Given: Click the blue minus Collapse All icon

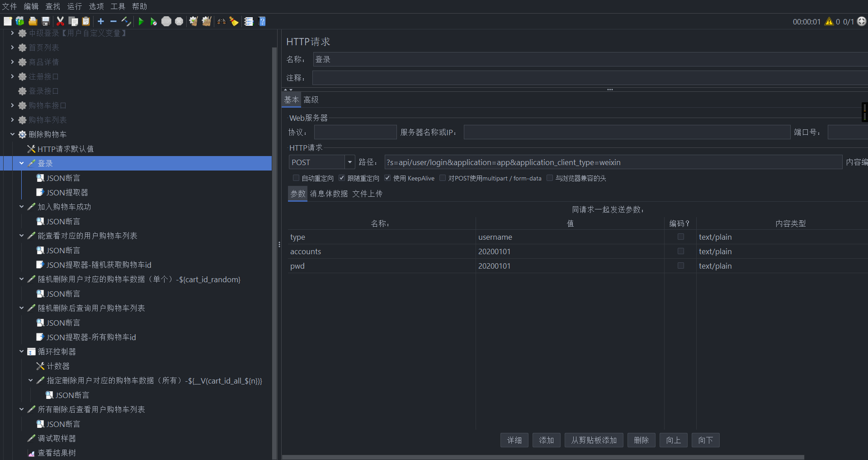Looking at the screenshot, I should [x=113, y=21].
